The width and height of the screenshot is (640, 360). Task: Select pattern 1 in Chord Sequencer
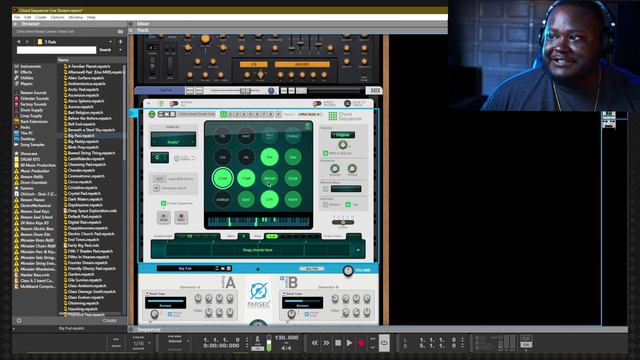pos(223,114)
